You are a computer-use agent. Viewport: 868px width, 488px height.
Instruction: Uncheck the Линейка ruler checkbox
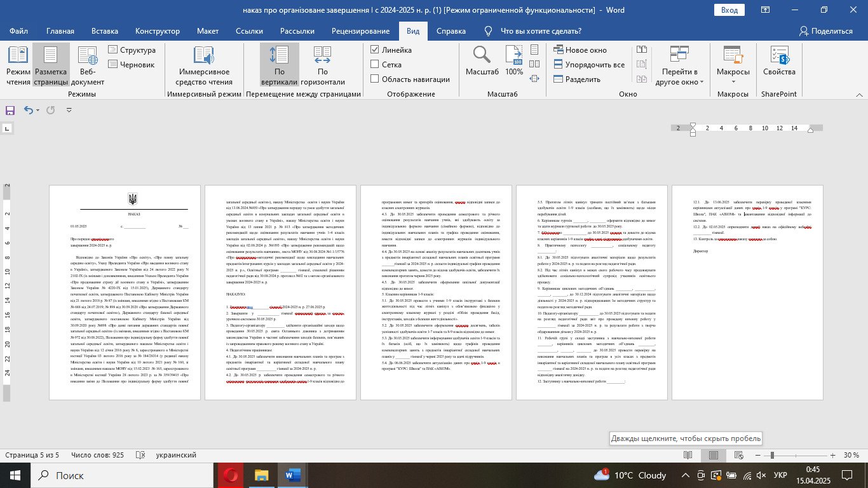pyautogui.click(x=375, y=50)
